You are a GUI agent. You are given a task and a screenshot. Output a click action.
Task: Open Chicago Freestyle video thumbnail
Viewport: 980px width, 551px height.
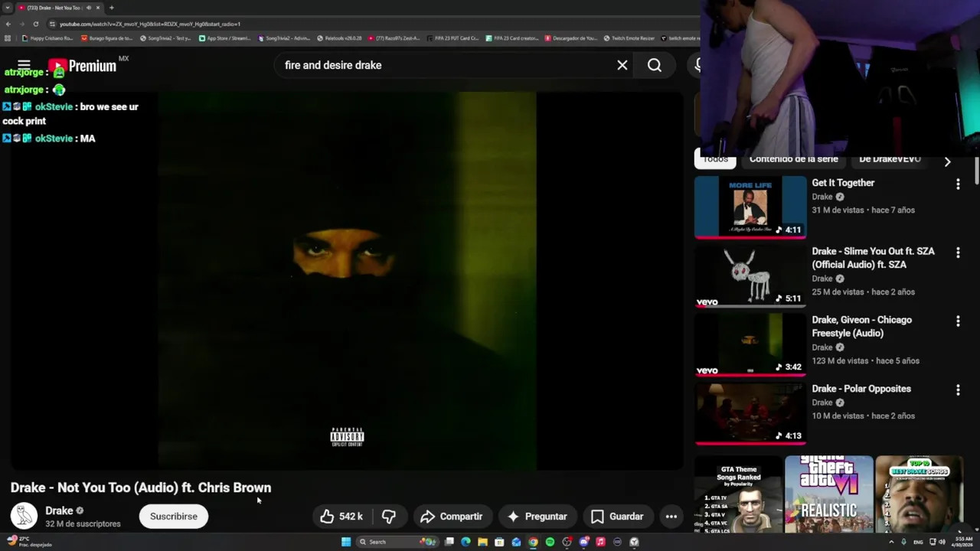[750, 345]
